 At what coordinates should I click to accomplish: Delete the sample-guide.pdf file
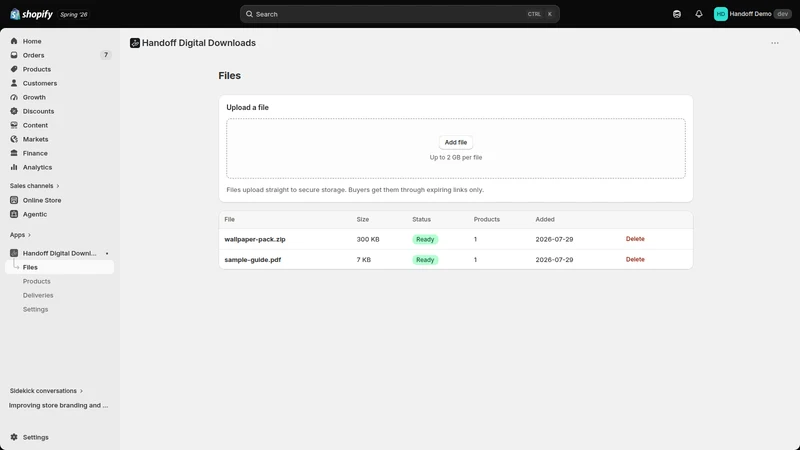coord(635,259)
